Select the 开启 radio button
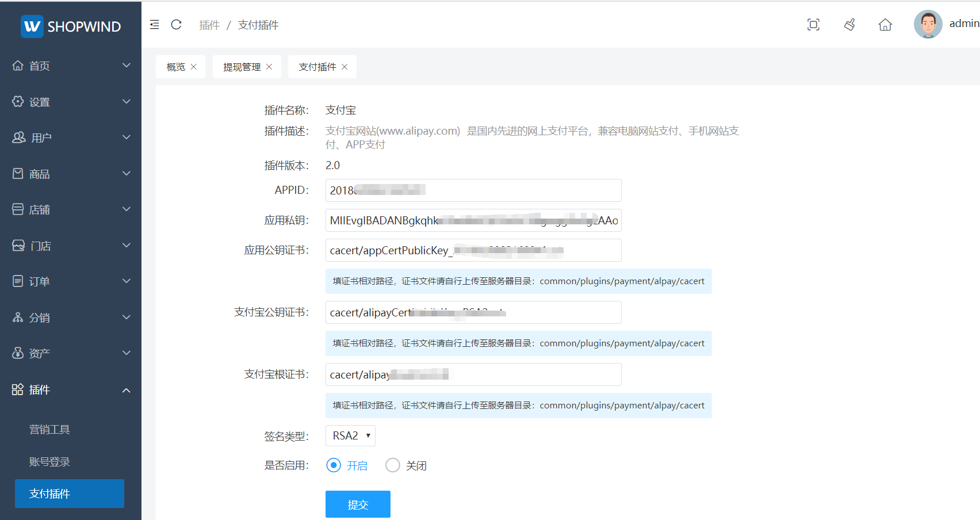 pyautogui.click(x=334, y=465)
